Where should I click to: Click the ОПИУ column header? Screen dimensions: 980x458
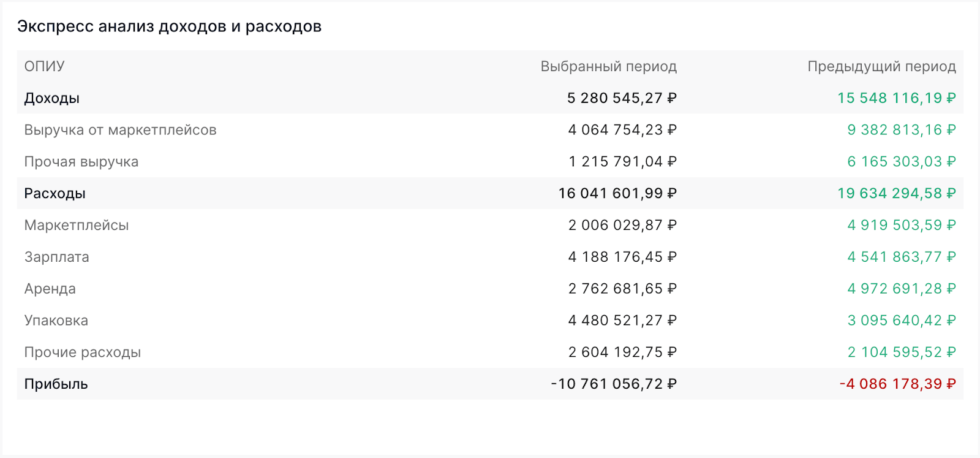click(x=44, y=66)
